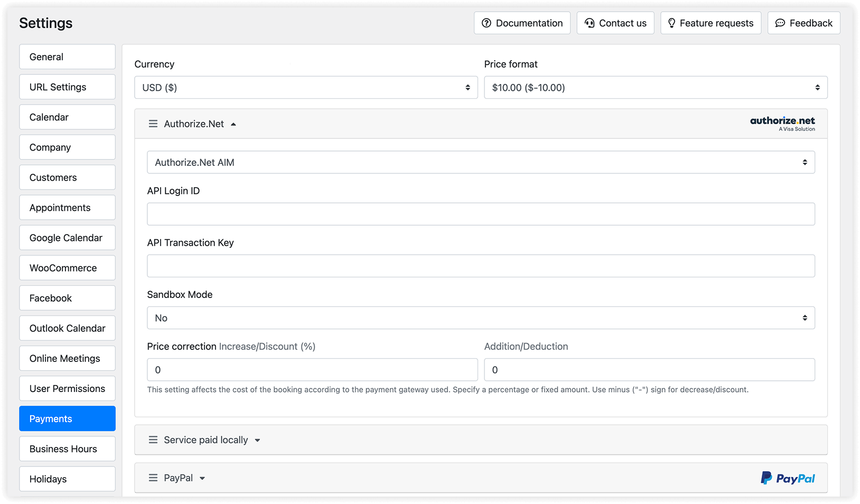
Task: Open Company settings
Action: [67, 147]
